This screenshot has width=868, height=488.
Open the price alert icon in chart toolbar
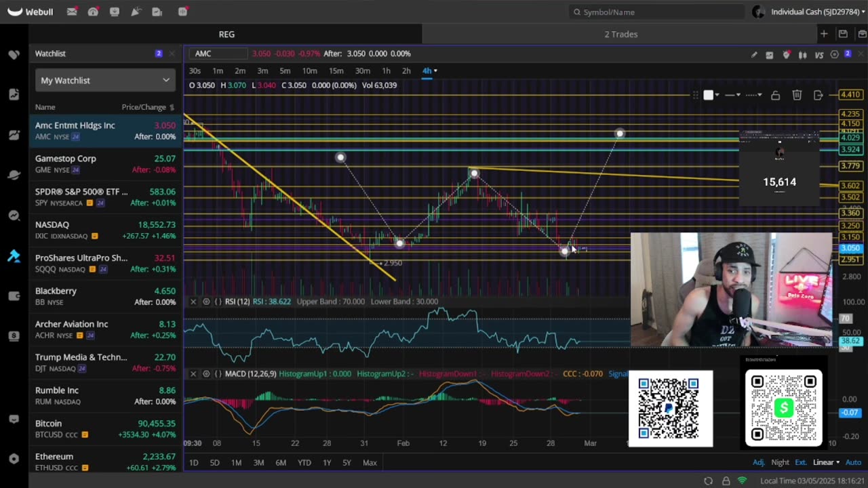tap(787, 55)
